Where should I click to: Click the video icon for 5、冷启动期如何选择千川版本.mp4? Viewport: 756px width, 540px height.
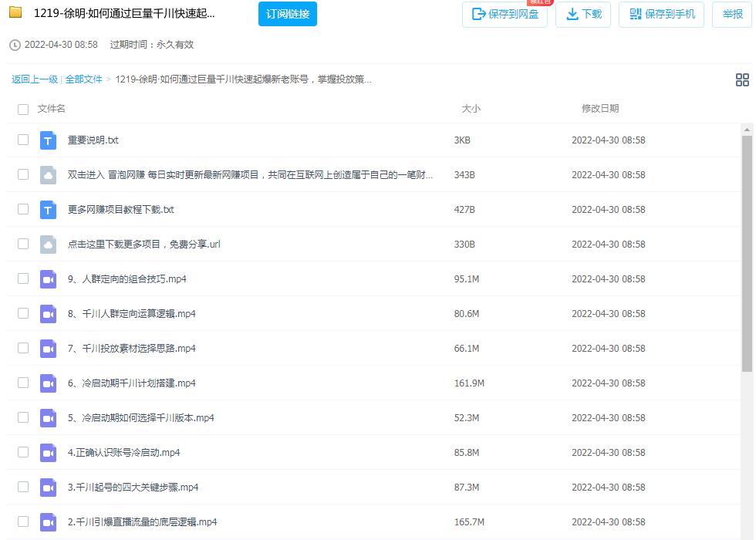(x=48, y=418)
